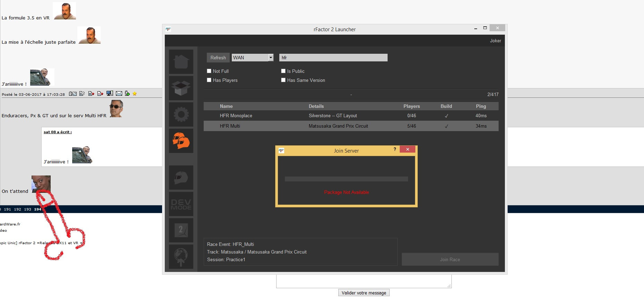
Task: Click the rFactor 2 logo sidebar icon
Action: (x=181, y=230)
